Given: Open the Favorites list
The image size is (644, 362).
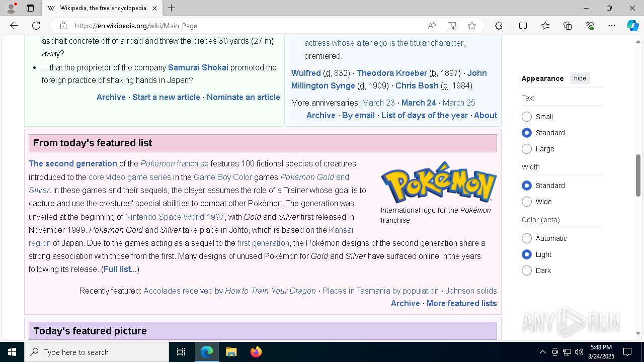Looking at the screenshot, I should click(x=545, y=26).
